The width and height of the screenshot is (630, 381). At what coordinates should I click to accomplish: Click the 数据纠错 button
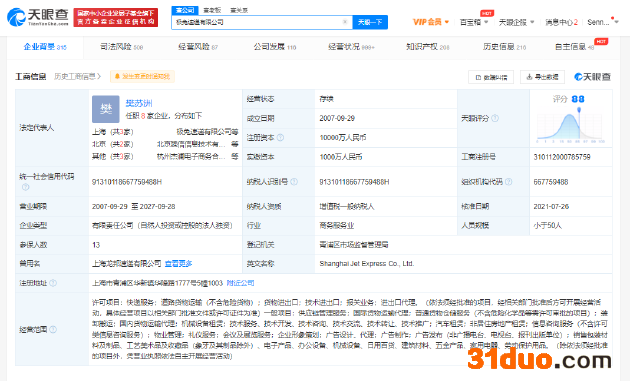[x=491, y=77]
